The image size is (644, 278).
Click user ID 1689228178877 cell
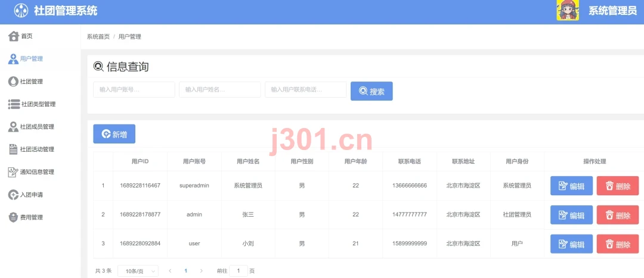(x=140, y=214)
